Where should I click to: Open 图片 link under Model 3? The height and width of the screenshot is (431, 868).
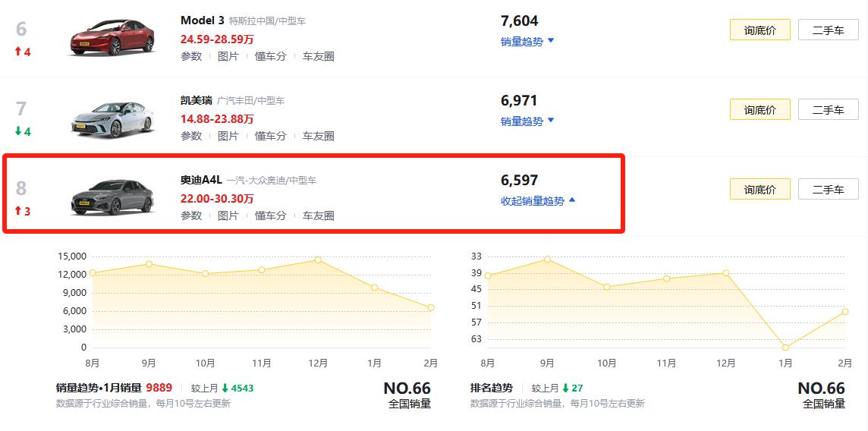coord(228,56)
